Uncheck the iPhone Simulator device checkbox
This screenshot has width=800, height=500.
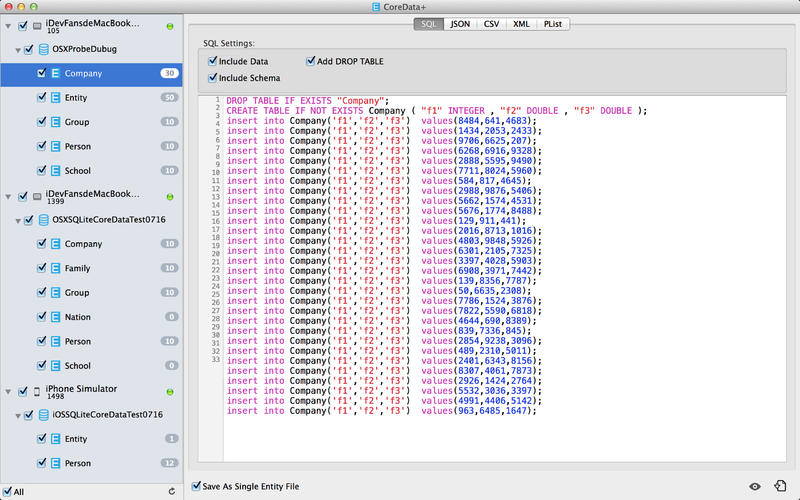tap(22, 391)
